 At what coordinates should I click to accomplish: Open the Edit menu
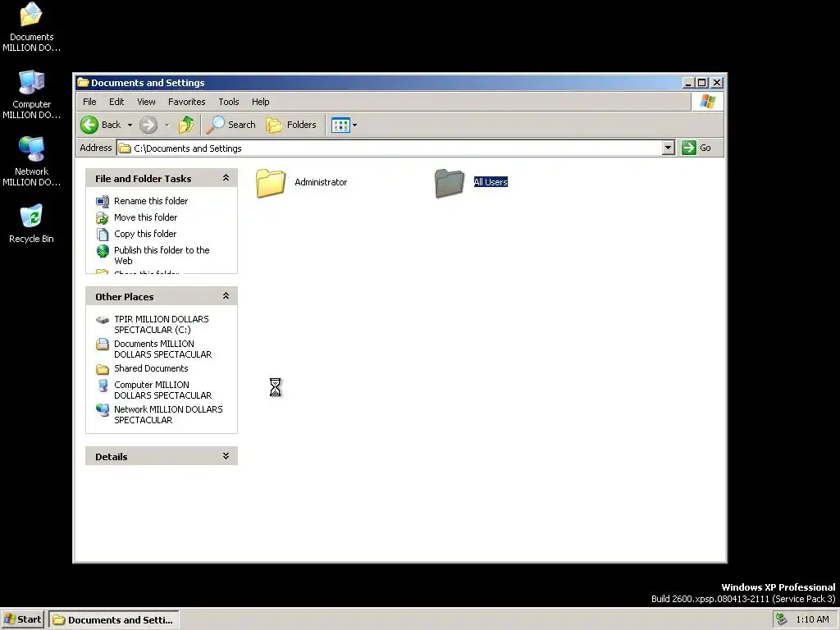pos(116,102)
